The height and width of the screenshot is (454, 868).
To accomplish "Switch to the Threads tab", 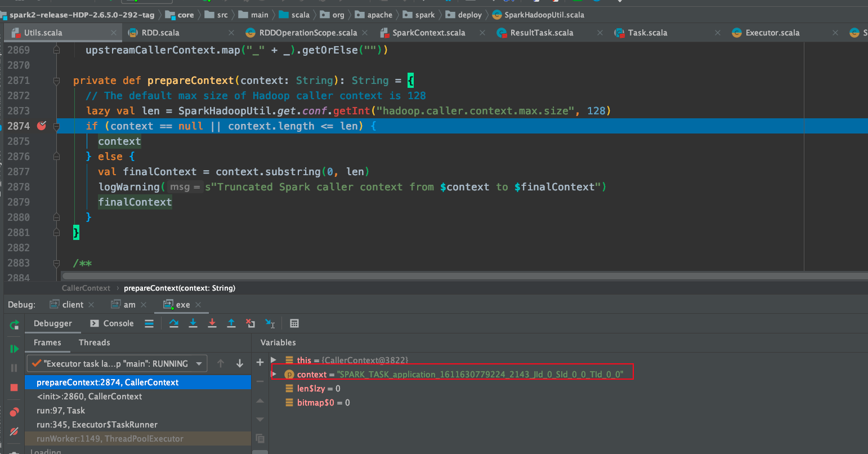I will [x=94, y=342].
